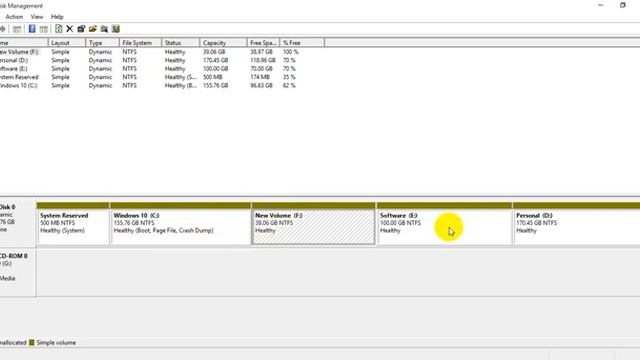The width and height of the screenshot is (640, 360).
Task: Sort by the Free Space column header
Action: click(263, 42)
